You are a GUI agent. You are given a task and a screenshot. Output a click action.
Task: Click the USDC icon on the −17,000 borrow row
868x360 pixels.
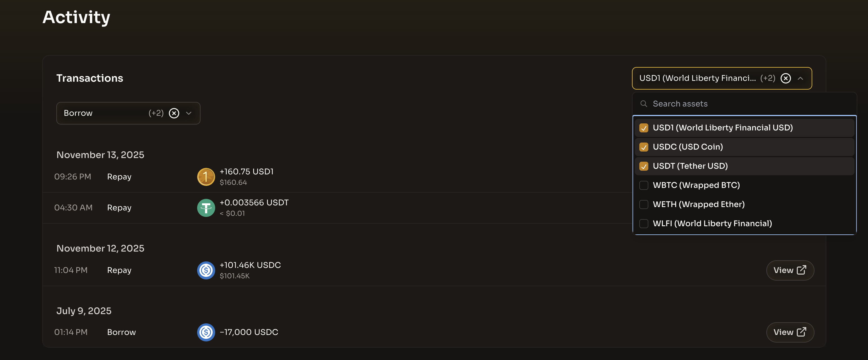pyautogui.click(x=206, y=332)
